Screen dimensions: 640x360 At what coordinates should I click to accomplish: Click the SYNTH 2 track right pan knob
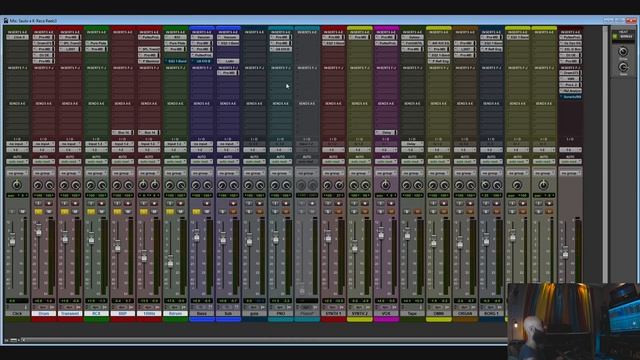[365, 185]
